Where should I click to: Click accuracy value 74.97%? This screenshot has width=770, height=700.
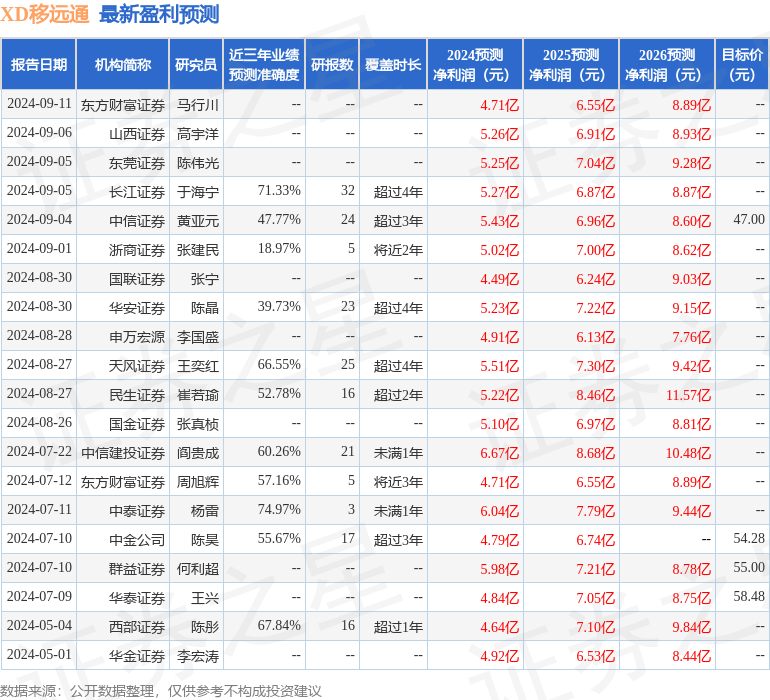[279, 509]
